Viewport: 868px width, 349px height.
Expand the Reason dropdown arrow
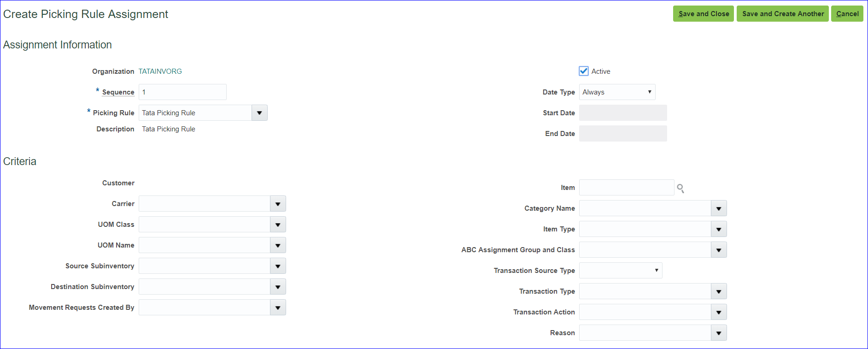pyautogui.click(x=718, y=333)
